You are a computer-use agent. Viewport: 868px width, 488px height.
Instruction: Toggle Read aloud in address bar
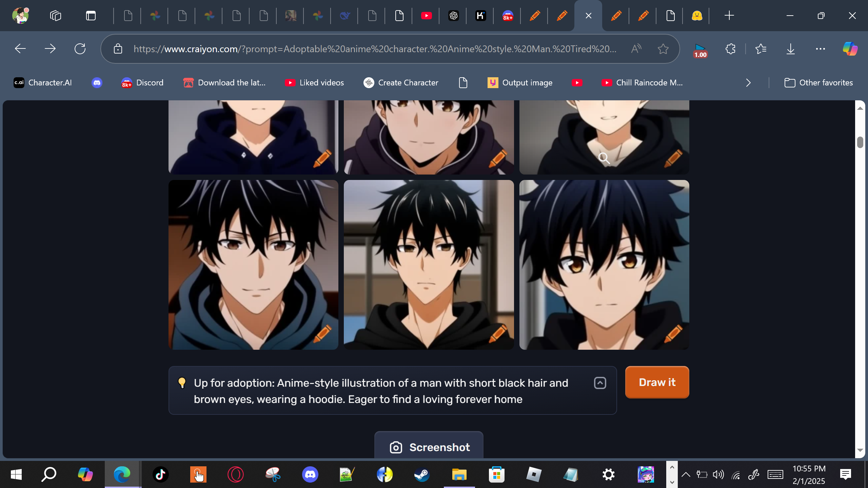(x=636, y=49)
